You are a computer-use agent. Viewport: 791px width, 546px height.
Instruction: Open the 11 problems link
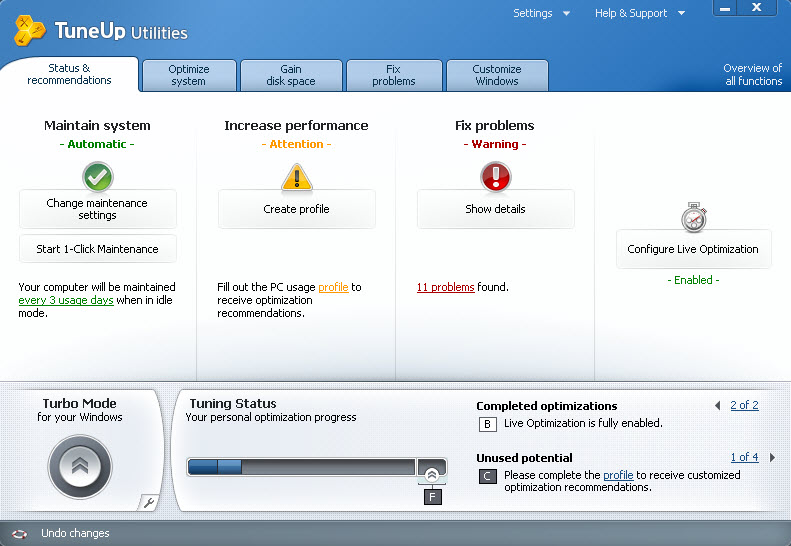pyautogui.click(x=445, y=287)
